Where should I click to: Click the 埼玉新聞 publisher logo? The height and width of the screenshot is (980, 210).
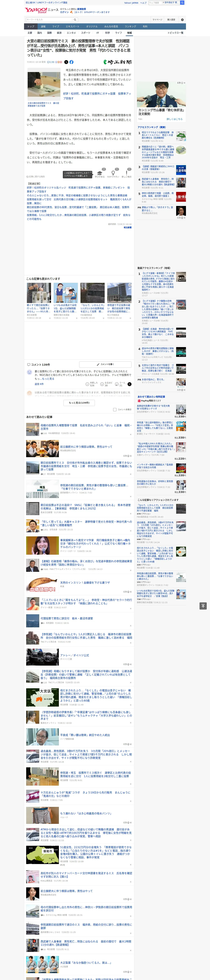pos(118,62)
